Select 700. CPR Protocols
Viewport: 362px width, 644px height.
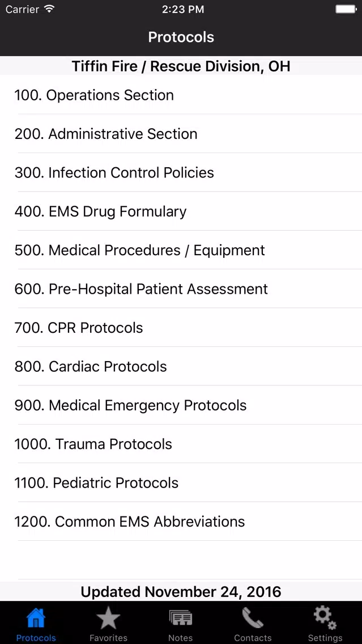coord(181,327)
